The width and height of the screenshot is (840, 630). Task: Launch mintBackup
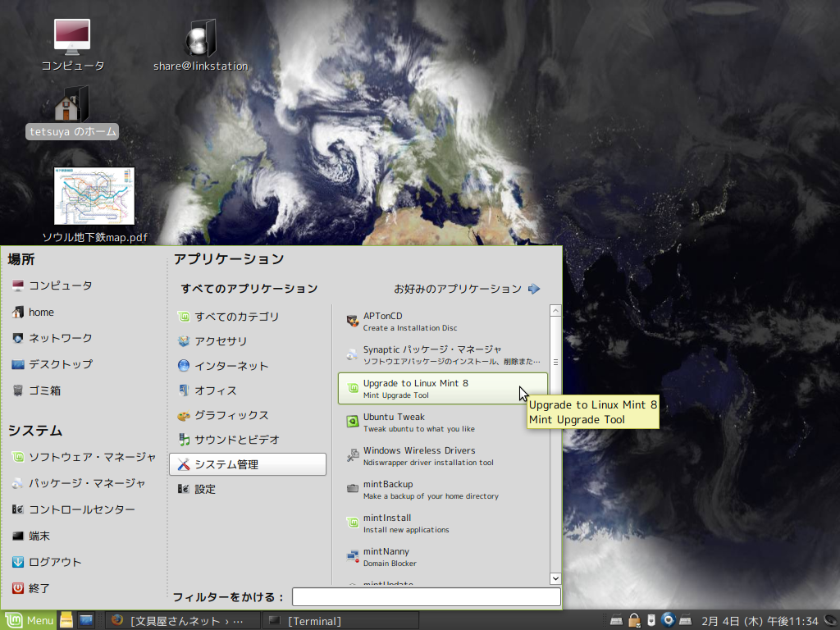(443, 490)
